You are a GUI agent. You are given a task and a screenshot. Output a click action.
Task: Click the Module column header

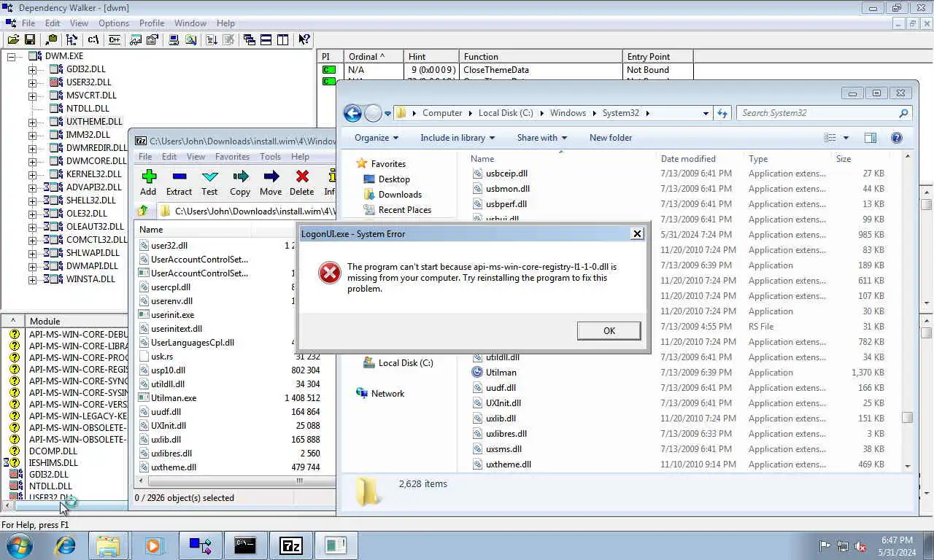pyautogui.click(x=76, y=322)
